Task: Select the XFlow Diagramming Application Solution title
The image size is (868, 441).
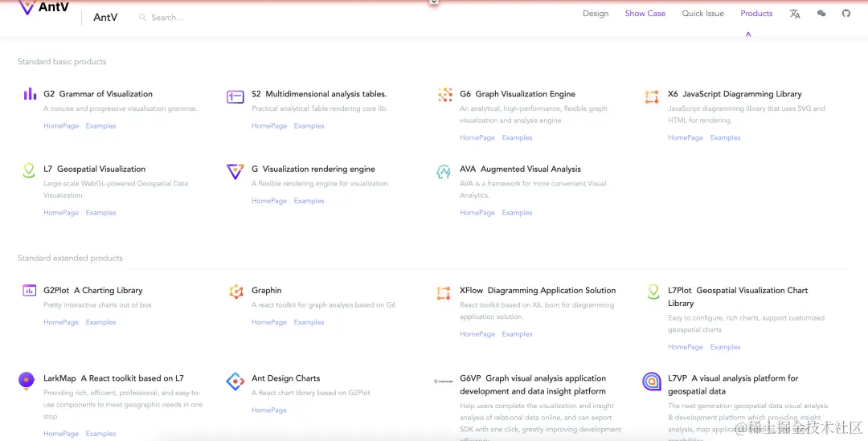Action: pyautogui.click(x=538, y=290)
